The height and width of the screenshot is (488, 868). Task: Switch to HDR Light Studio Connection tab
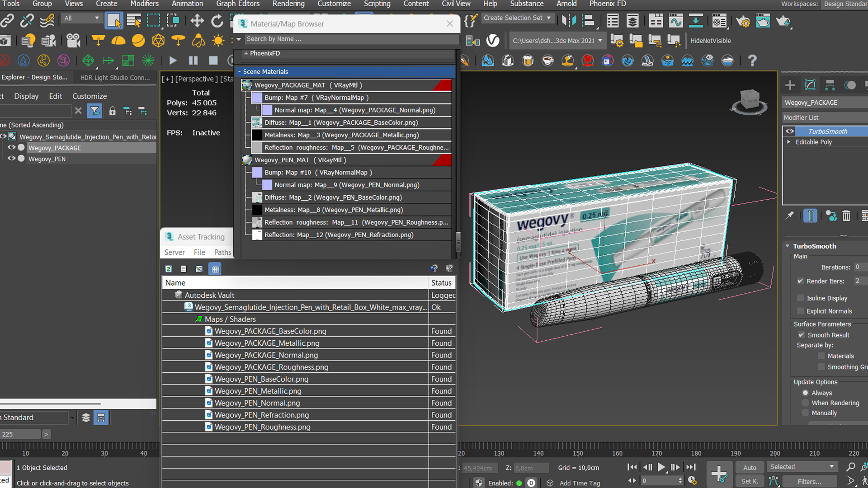pyautogui.click(x=115, y=78)
